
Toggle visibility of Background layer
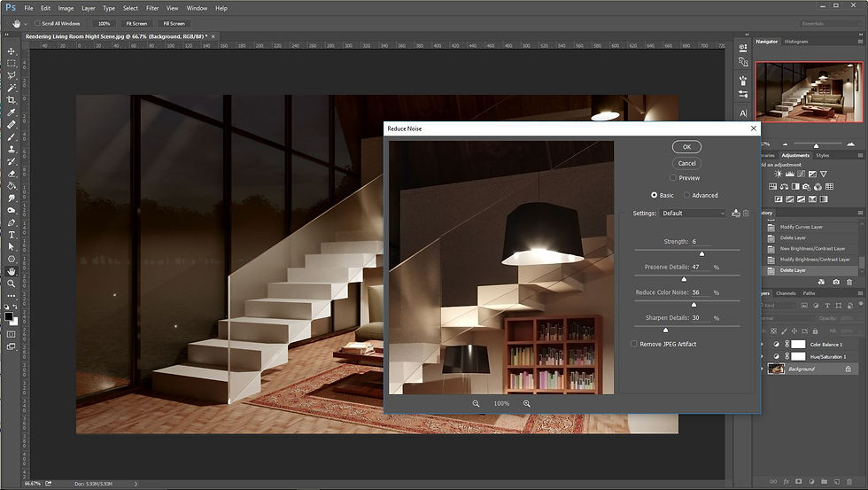point(763,369)
